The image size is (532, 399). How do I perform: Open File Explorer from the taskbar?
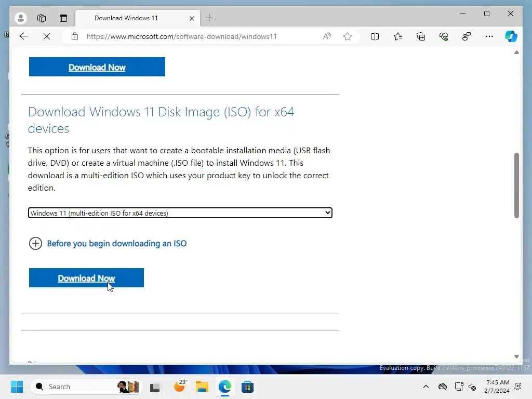point(202,387)
